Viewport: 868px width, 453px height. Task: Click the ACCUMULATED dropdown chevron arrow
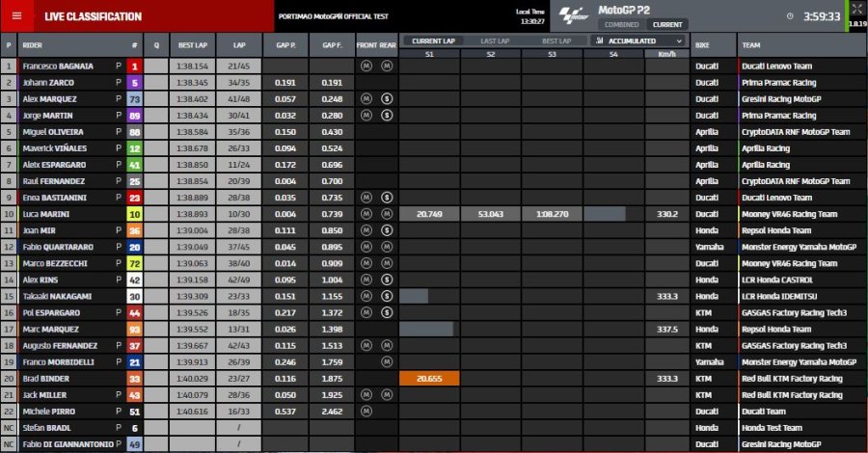point(679,40)
